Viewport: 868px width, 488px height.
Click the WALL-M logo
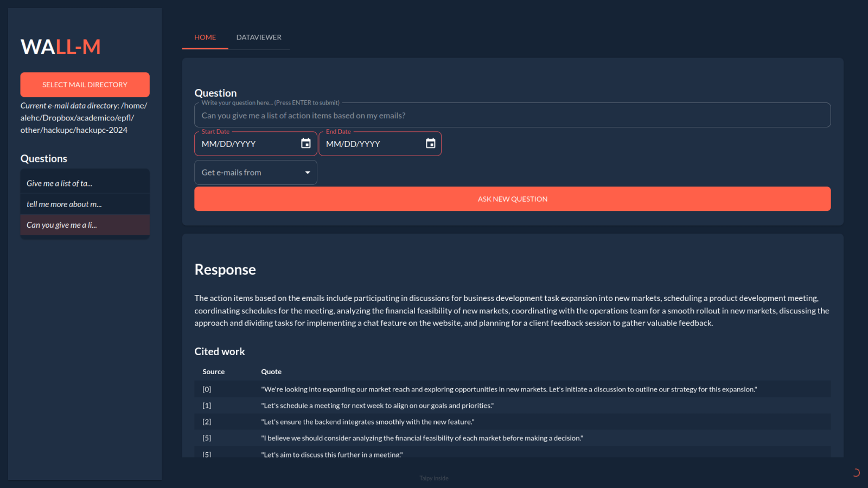pyautogui.click(x=61, y=47)
